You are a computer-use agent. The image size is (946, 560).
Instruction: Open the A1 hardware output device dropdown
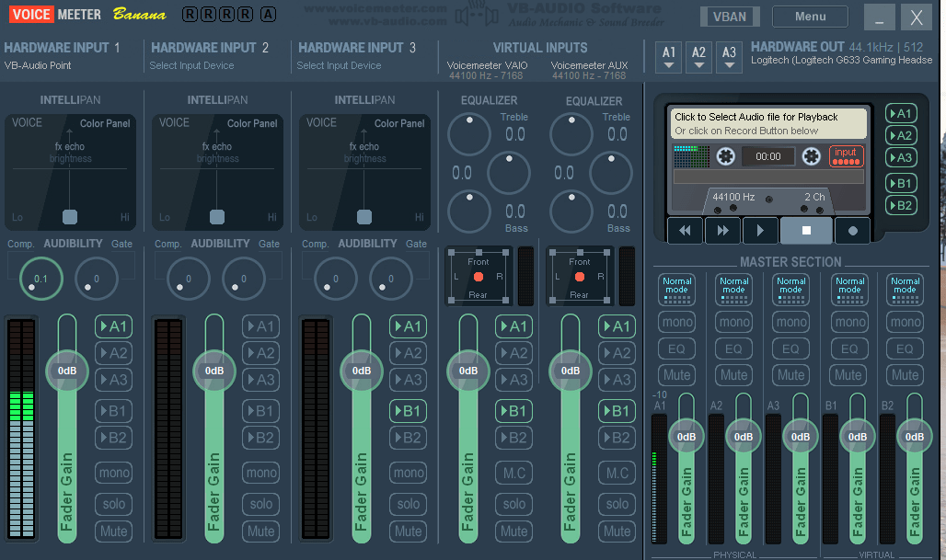[x=668, y=57]
